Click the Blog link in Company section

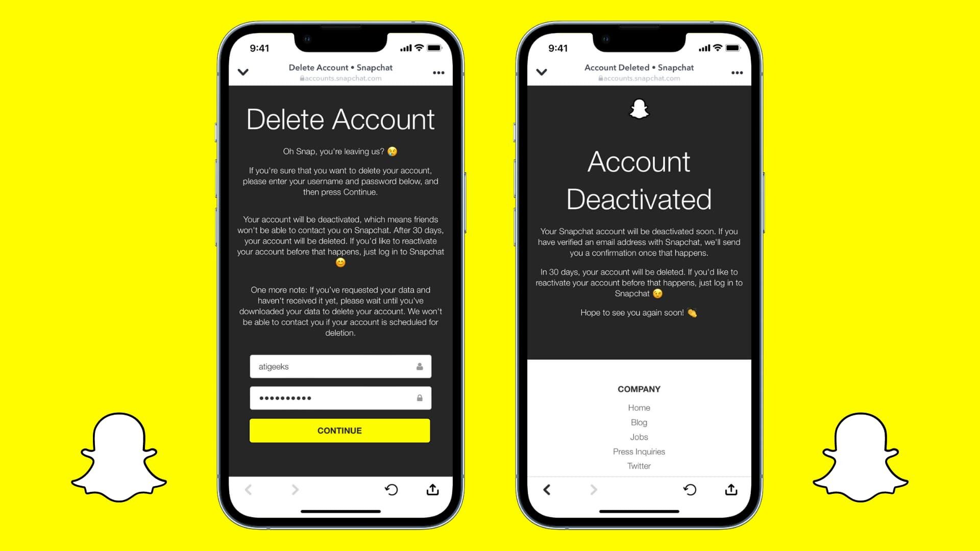pyautogui.click(x=639, y=422)
